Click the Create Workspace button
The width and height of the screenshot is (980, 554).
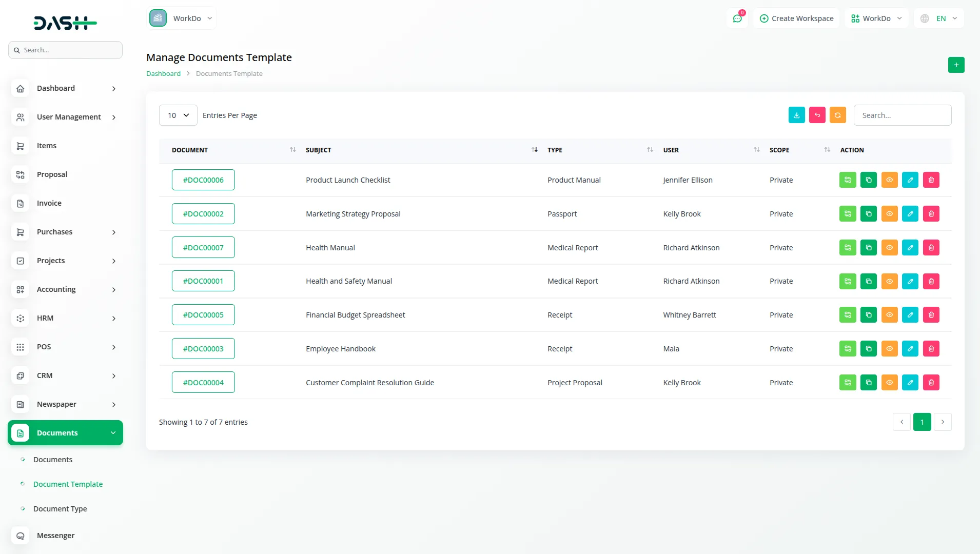coord(796,18)
